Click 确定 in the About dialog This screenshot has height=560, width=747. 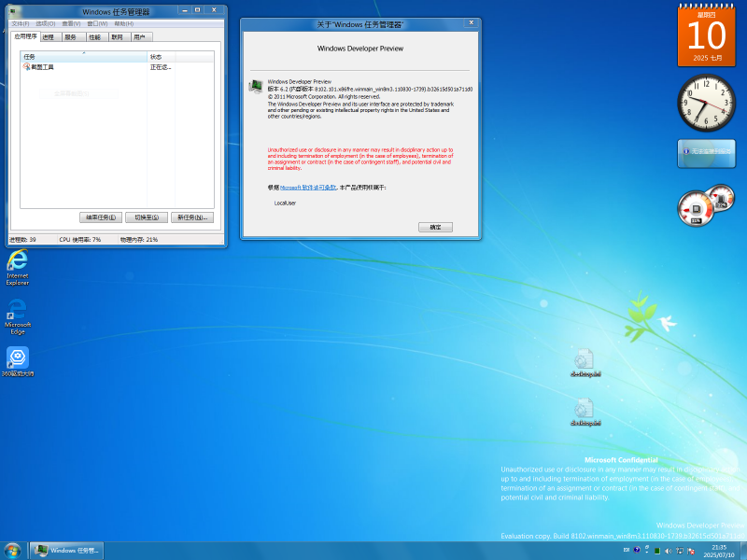click(x=435, y=227)
